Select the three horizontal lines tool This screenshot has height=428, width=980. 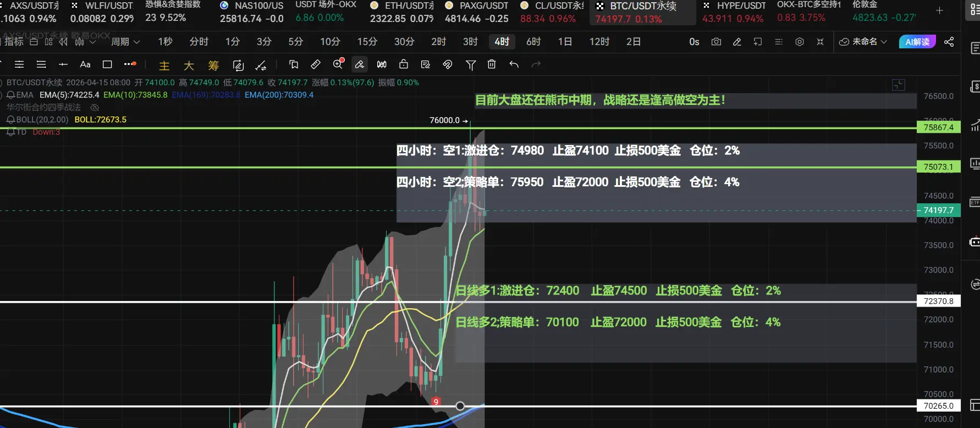(x=41, y=64)
